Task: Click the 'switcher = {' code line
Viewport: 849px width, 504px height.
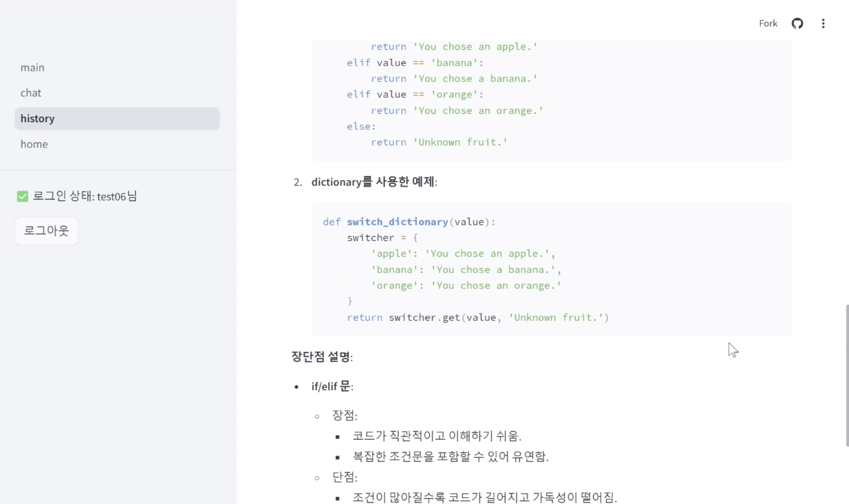Action: (x=383, y=238)
